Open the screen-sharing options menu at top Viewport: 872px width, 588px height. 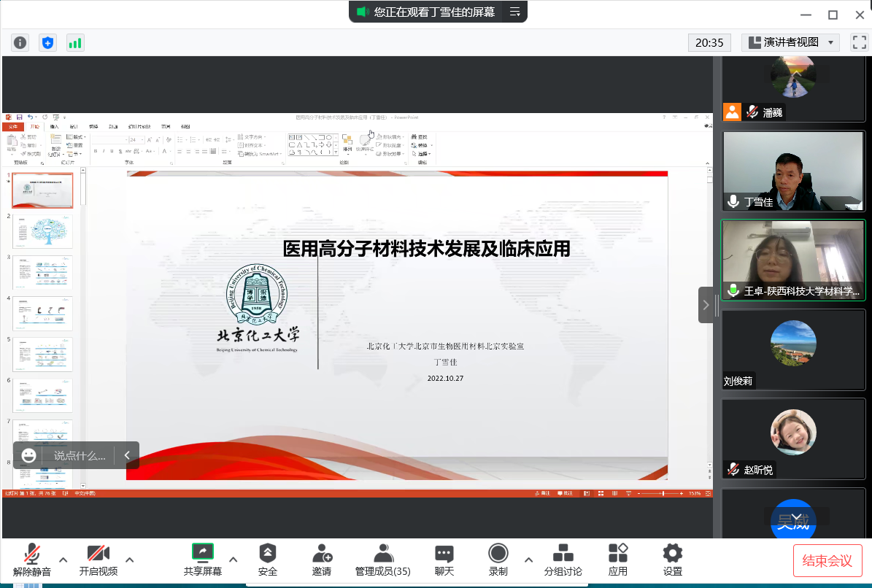[515, 12]
